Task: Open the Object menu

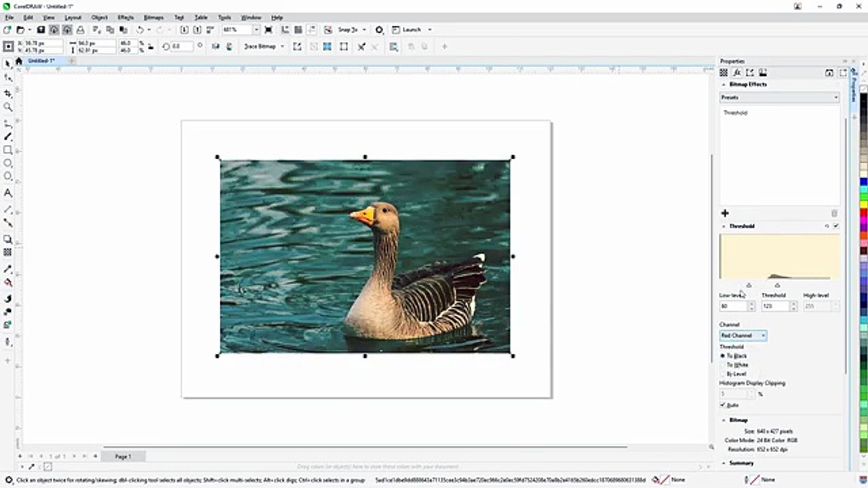Action: point(99,18)
